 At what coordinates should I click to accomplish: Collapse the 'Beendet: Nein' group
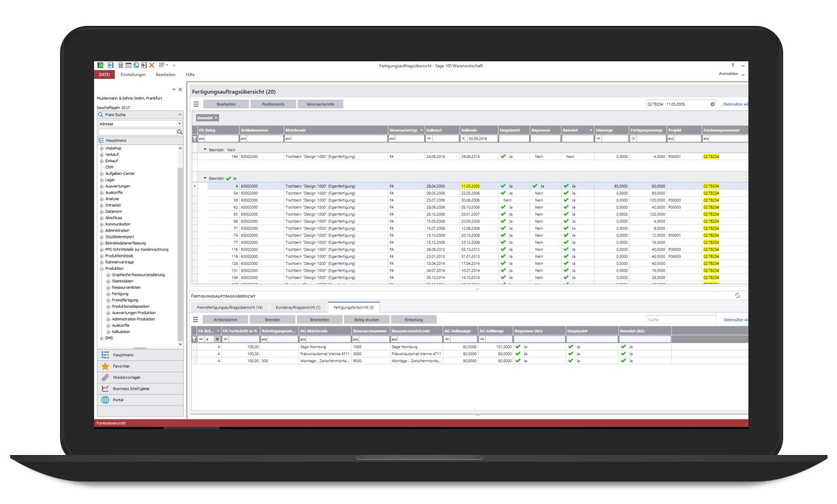tap(204, 148)
